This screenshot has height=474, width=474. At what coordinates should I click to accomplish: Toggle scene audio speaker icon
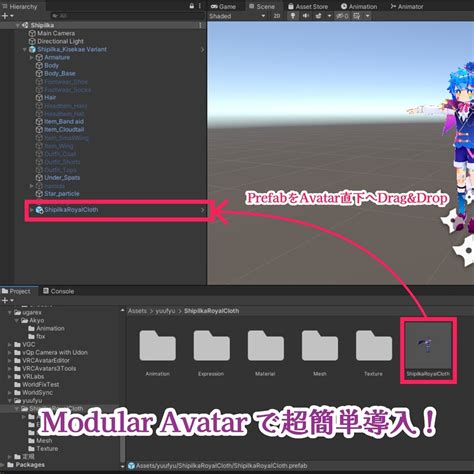(305, 16)
